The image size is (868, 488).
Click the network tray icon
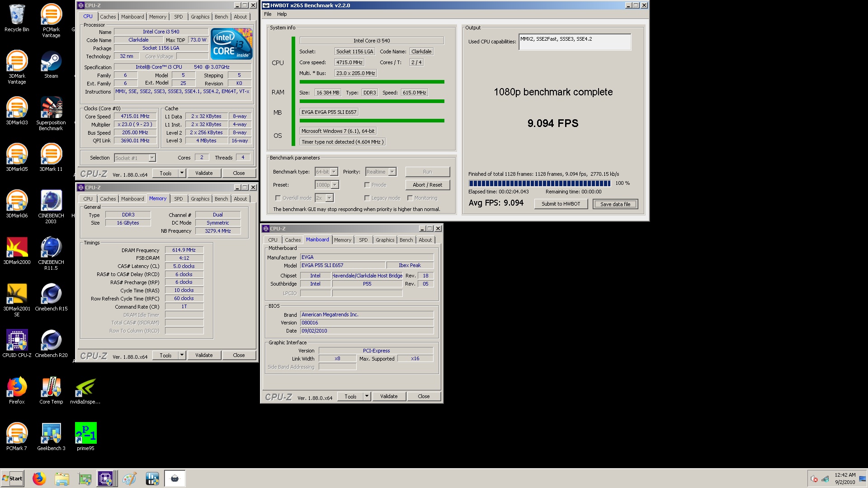click(x=825, y=479)
